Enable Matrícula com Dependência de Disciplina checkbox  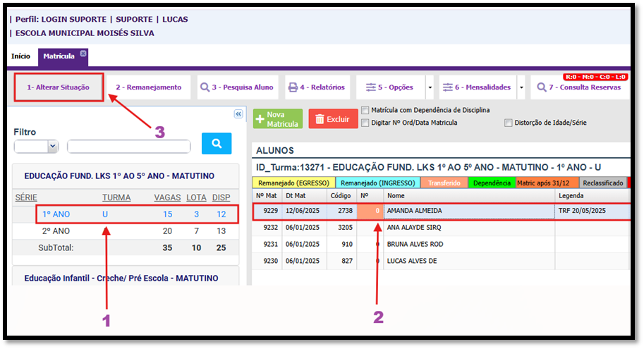point(365,110)
